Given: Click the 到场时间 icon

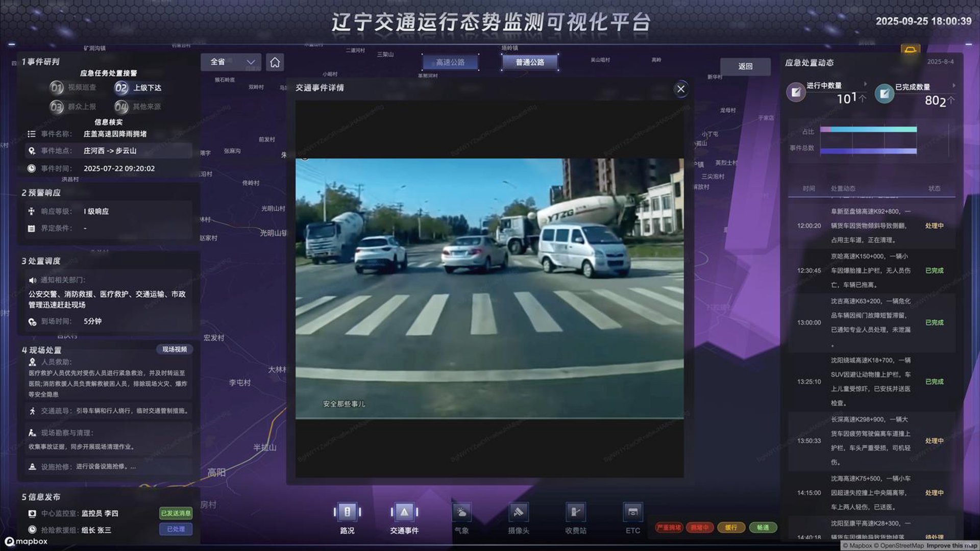Looking at the screenshot, I should point(32,322).
